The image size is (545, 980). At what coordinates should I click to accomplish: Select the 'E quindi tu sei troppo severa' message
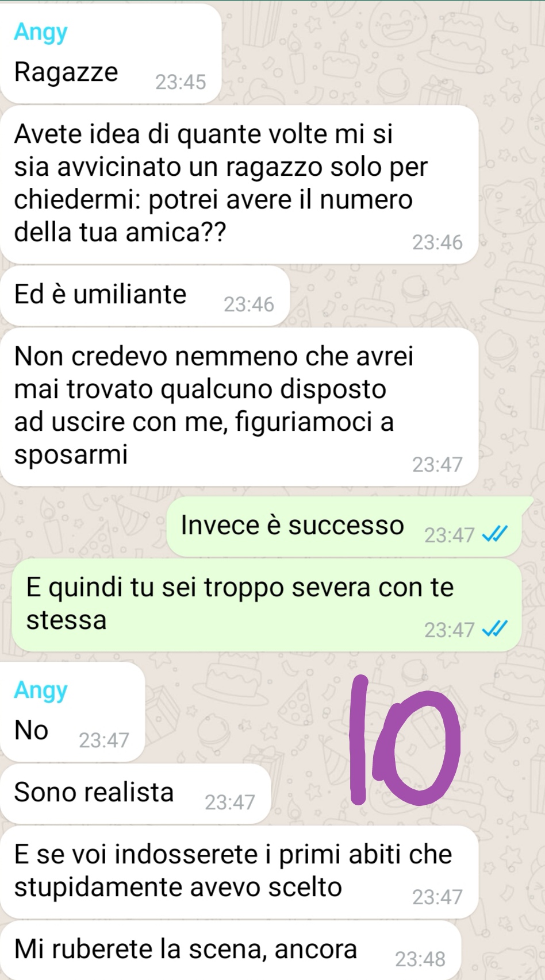click(267, 605)
